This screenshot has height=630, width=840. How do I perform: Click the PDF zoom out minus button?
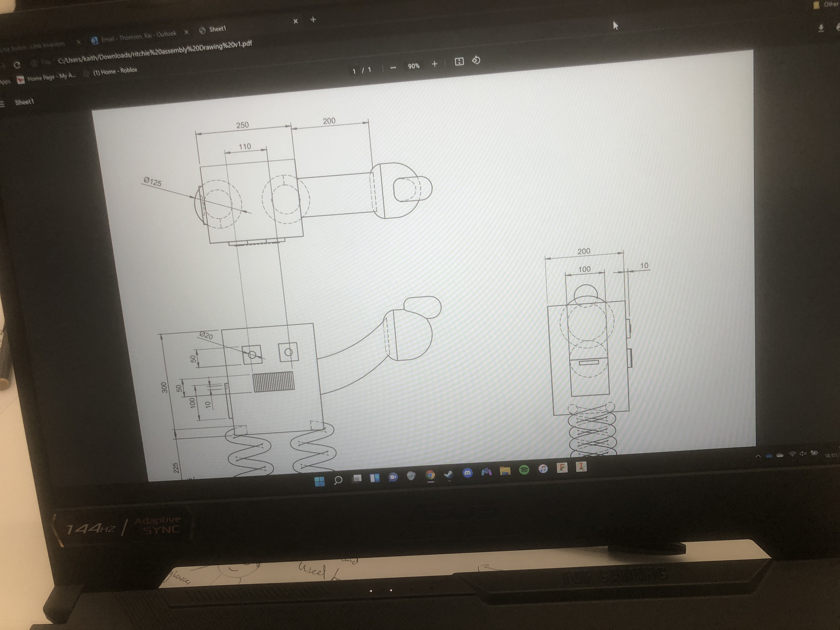(x=393, y=67)
